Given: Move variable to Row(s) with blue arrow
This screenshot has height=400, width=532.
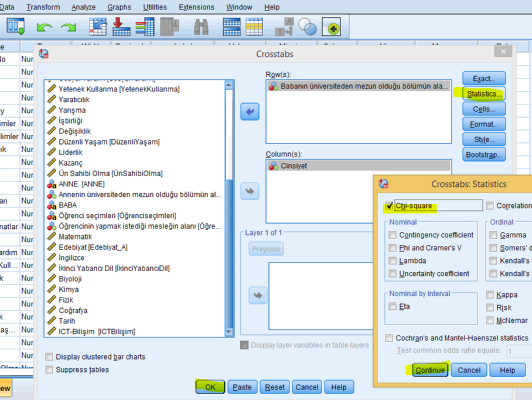Looking at the screenshot, I should click(250, 111).
